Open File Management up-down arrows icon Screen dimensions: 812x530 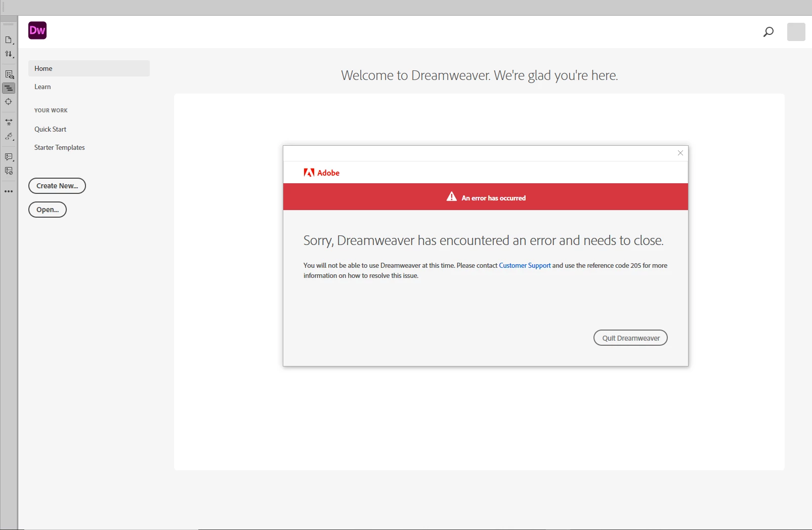coord(9,54)
